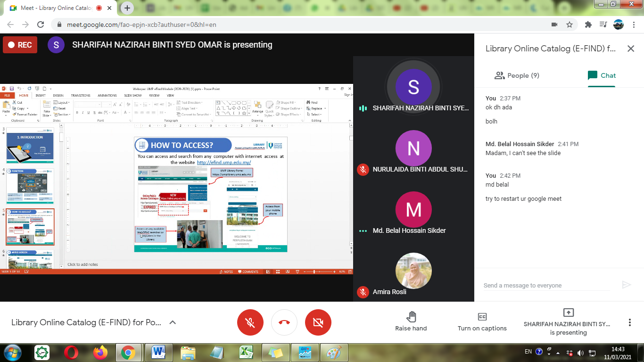Click the efind.ump.edu.my link on slide
The height and width of the screenshot is (362, 644).
(224, 162)
